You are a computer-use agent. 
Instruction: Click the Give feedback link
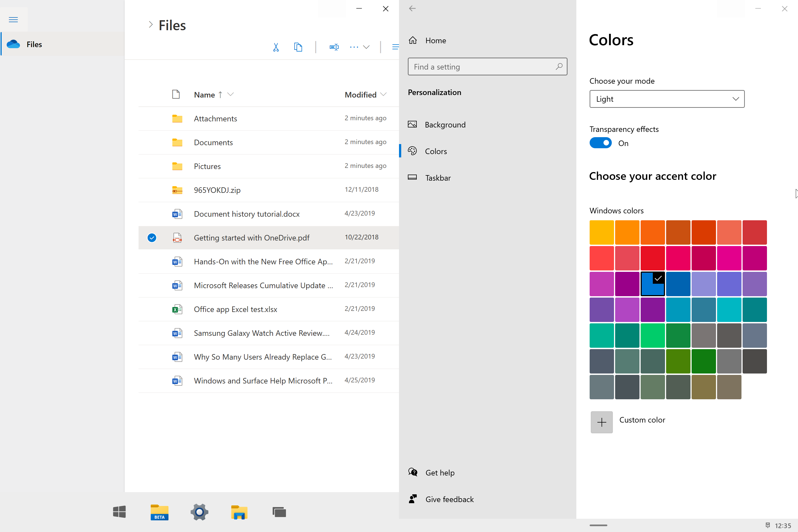click(x=449, y=499)
